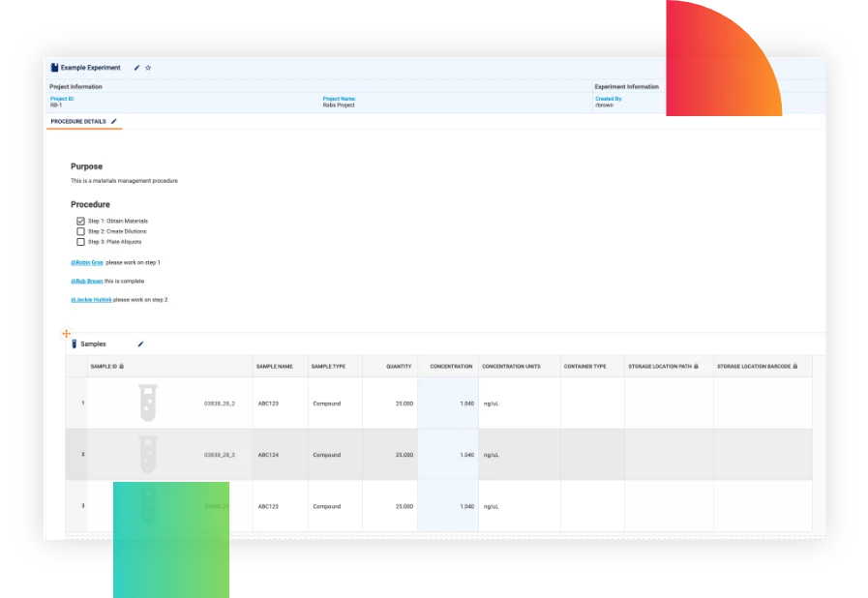868x598 pixels.
Task: Click lock icon in Storage Location Path header
Action: point(697,366)
